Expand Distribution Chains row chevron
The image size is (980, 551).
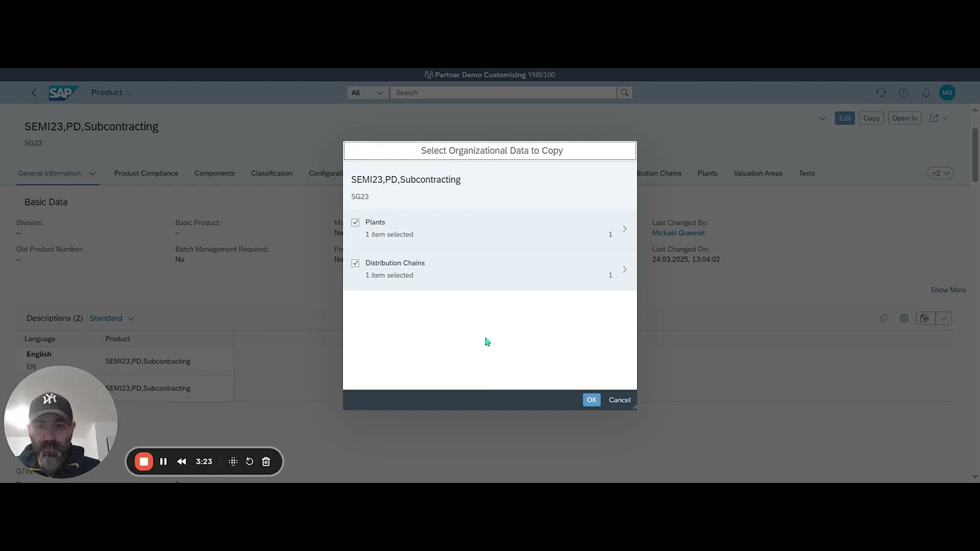click(625, 269)
